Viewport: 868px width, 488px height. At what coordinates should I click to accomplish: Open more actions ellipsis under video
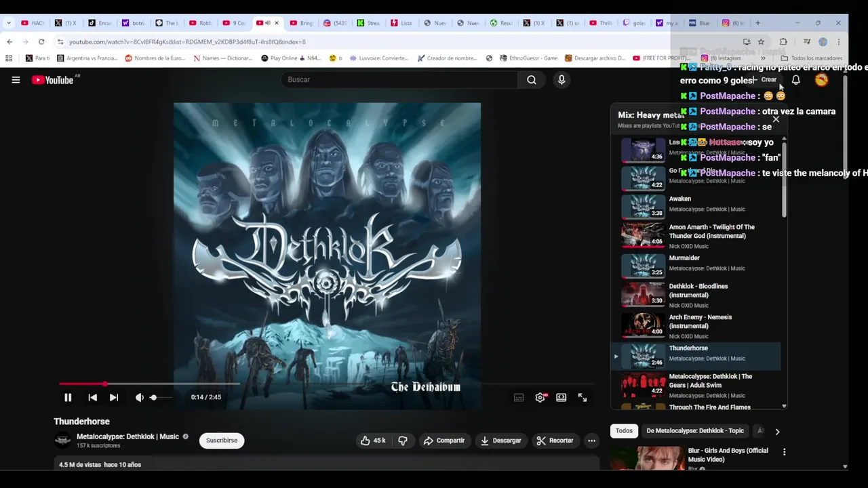coord(591,441)
